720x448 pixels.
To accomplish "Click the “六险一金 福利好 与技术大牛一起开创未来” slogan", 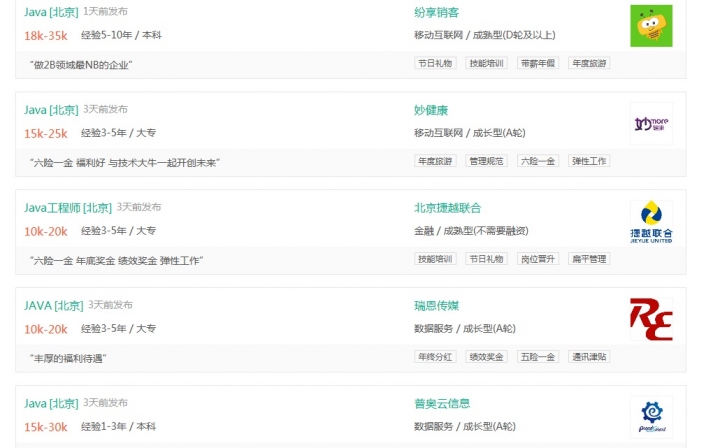I will click(124, 162).
